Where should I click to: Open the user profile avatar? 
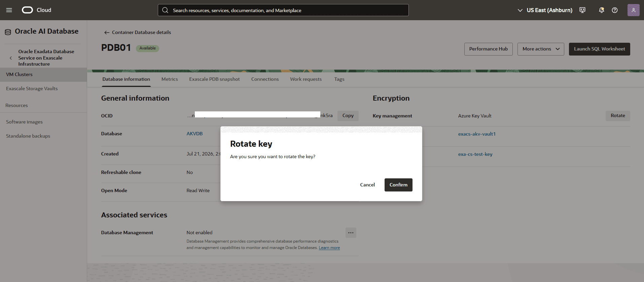pyautogui.click(x=633, y=10)
